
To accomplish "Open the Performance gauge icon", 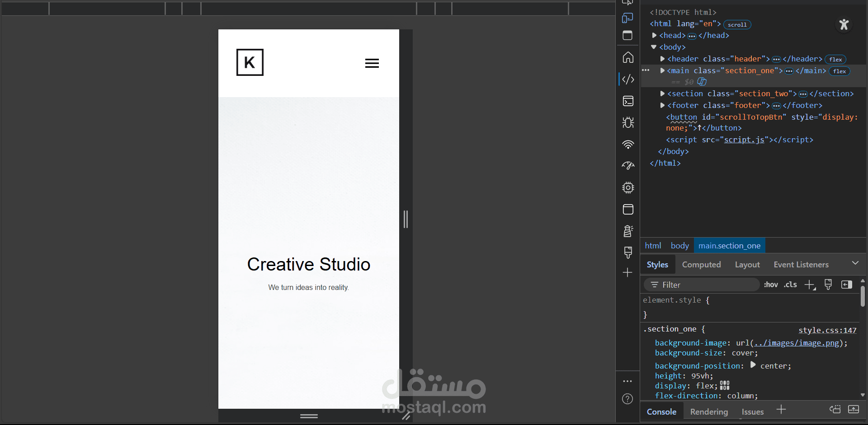I will point(628,166).
